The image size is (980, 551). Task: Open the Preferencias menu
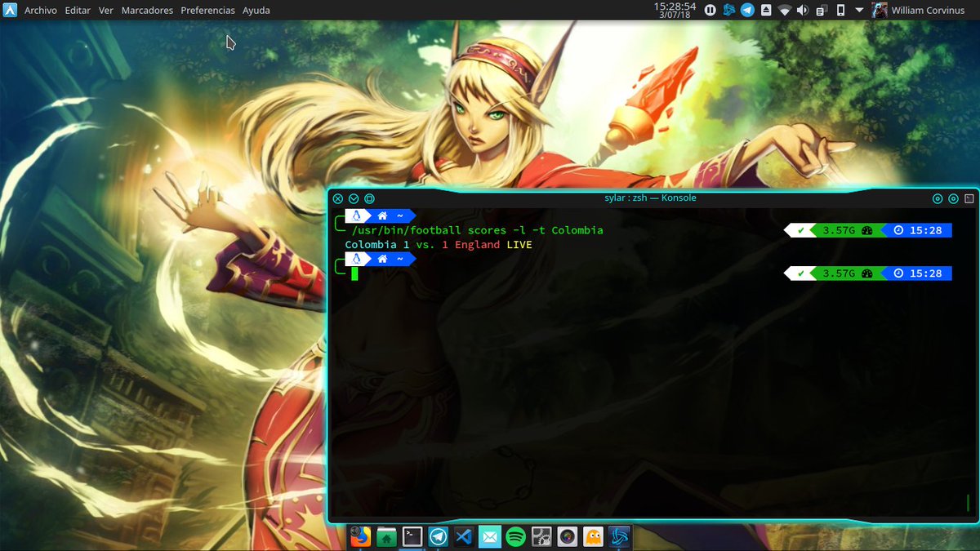[x=207, y=11]
